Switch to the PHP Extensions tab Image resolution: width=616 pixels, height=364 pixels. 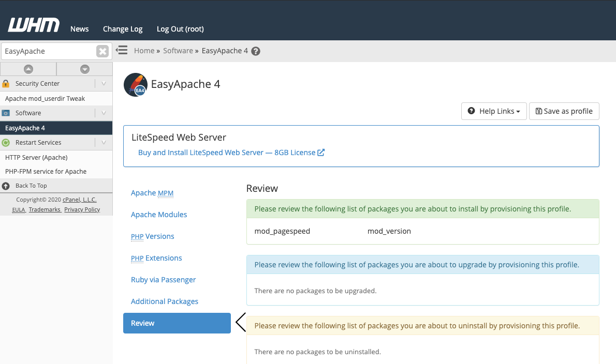click(x=156, y=258)
